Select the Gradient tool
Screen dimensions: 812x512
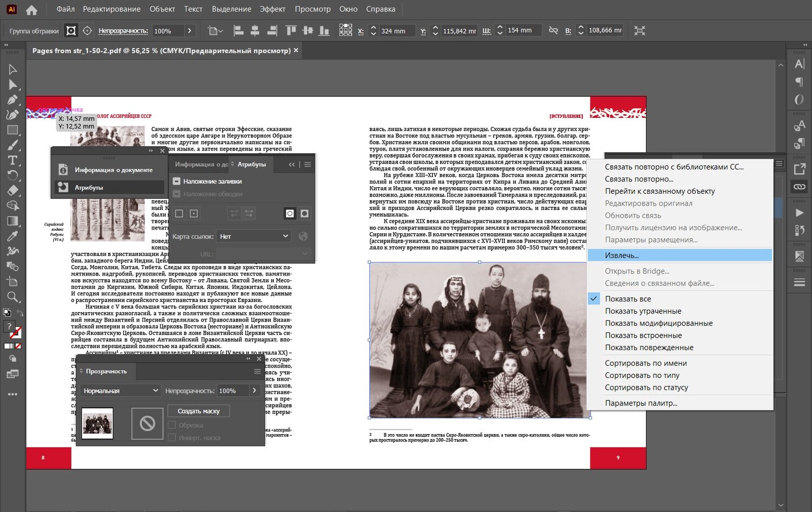pyautogui.click(x=12, y=221)
